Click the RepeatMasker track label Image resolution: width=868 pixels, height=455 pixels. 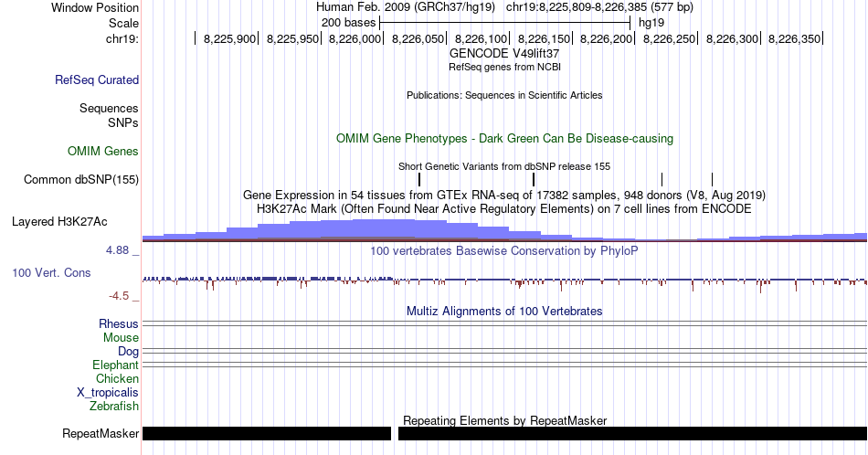pyautogui.click(x=101, y=433)
